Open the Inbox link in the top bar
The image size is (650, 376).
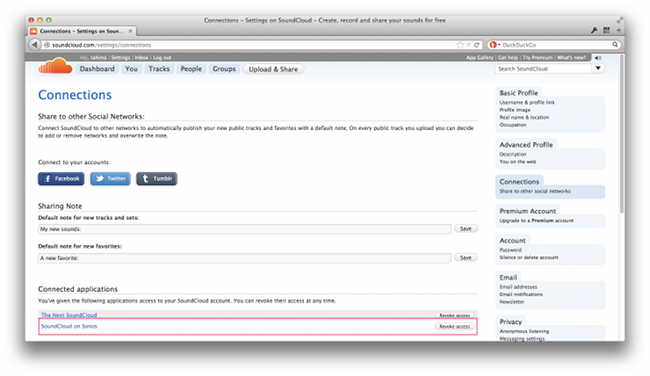(141, 58)
